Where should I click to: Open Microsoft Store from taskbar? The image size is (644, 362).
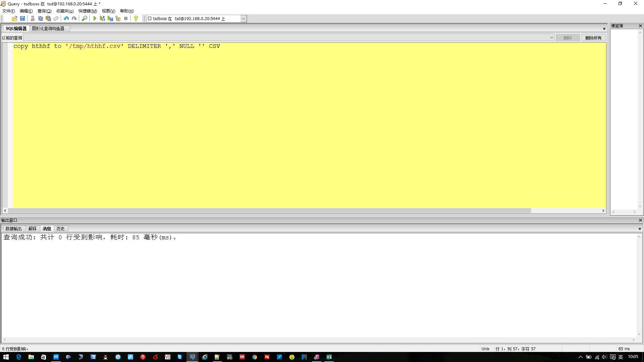[43, 357]
